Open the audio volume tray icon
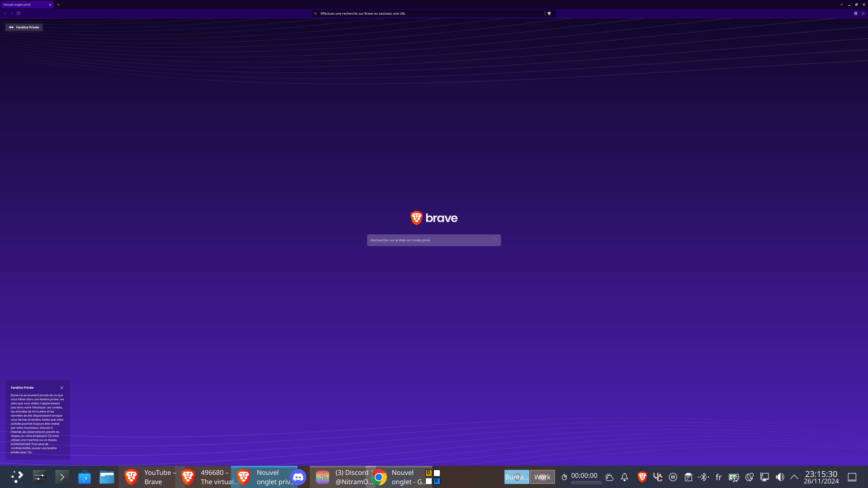 coord(780,477)
